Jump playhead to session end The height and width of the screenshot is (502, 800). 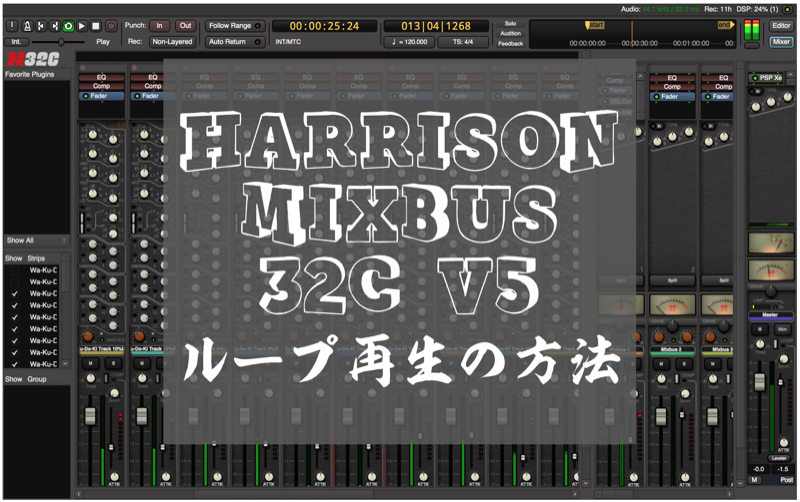tap(54, 26)
